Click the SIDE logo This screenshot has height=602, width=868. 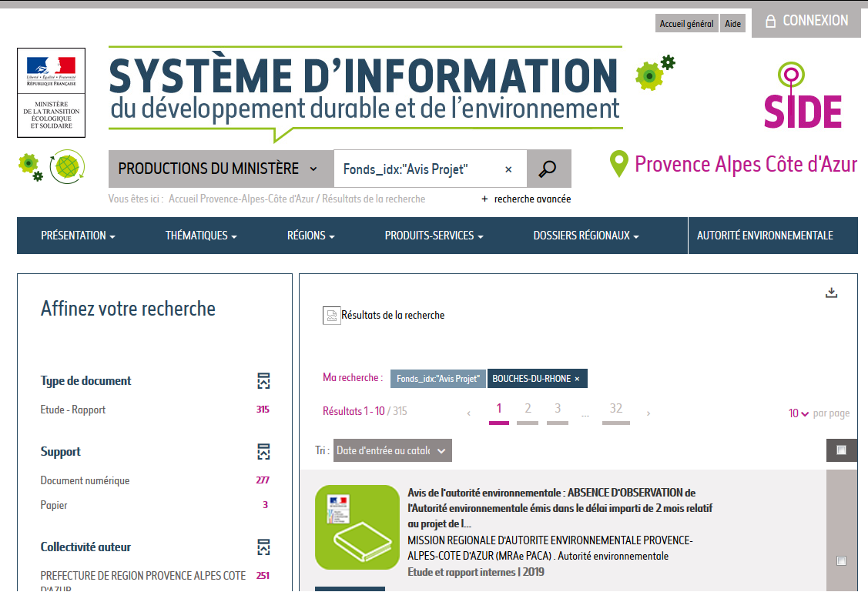tap(802, 95)
